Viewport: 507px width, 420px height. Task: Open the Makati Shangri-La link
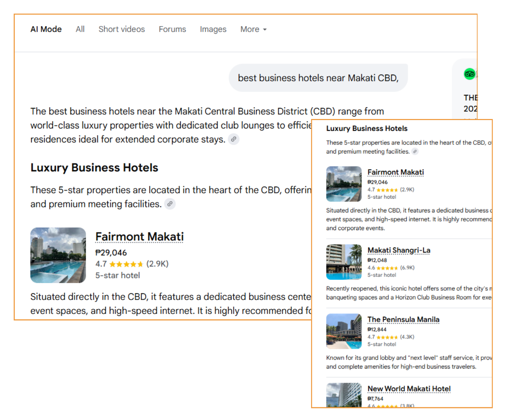(399, 250)
